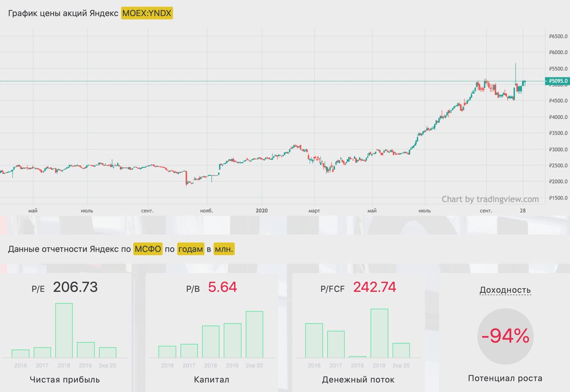
Task: Select the 2016 bar in Денежный поток chart
Action: (x=314, y=340)
